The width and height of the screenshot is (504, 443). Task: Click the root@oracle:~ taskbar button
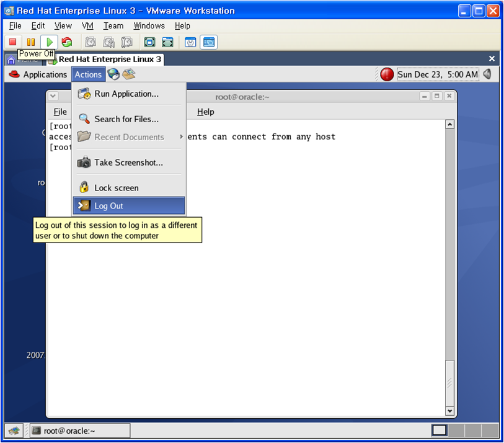click(80, 431)
